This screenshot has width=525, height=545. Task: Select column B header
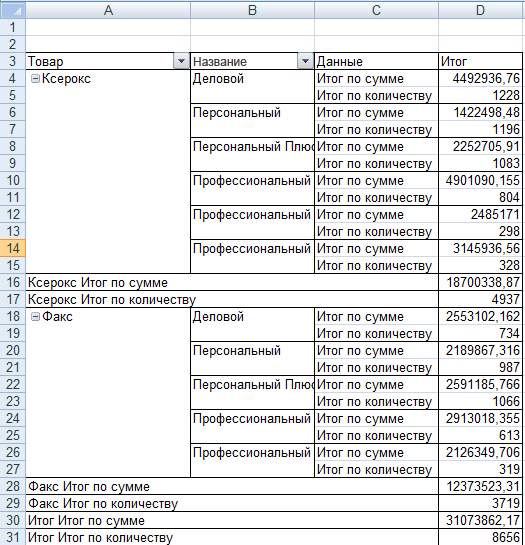coord(252,10)
